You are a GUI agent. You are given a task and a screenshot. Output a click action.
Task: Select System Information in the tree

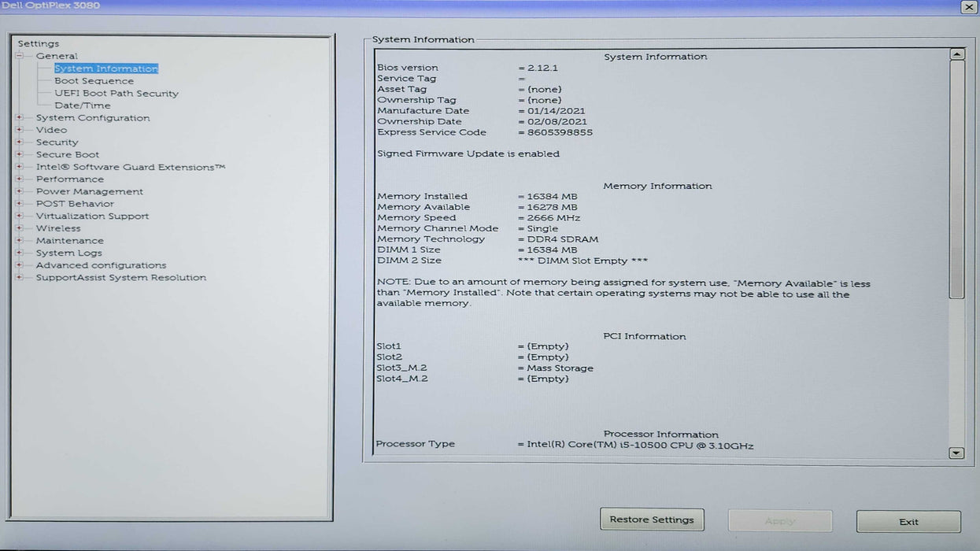click(106, 68)
